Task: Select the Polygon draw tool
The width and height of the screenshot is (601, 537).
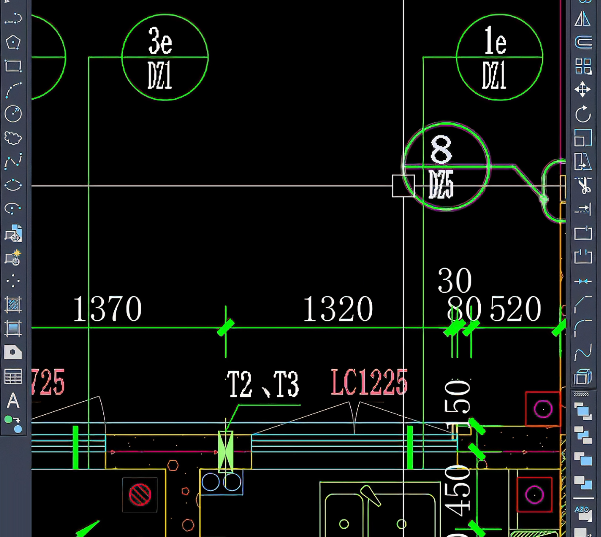Action: [13, 42]
